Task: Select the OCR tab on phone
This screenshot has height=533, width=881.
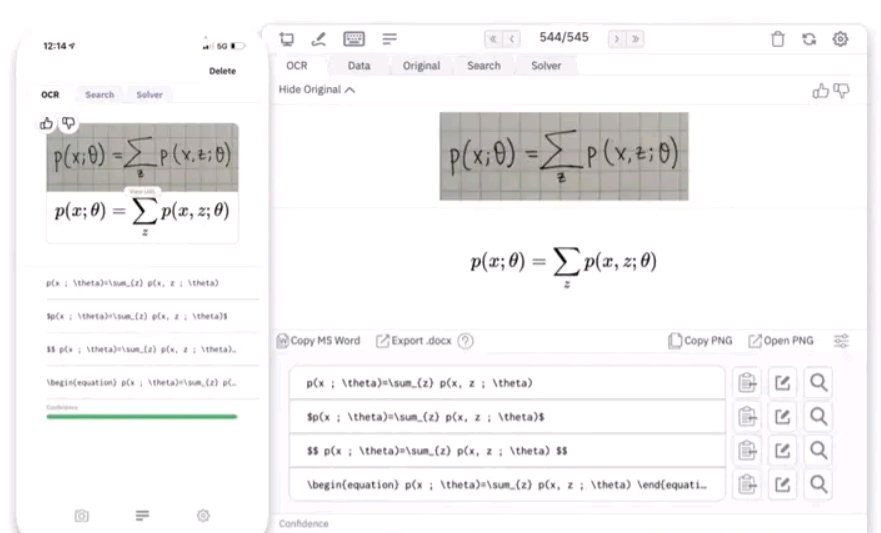Action: click(x=50, y=95)
